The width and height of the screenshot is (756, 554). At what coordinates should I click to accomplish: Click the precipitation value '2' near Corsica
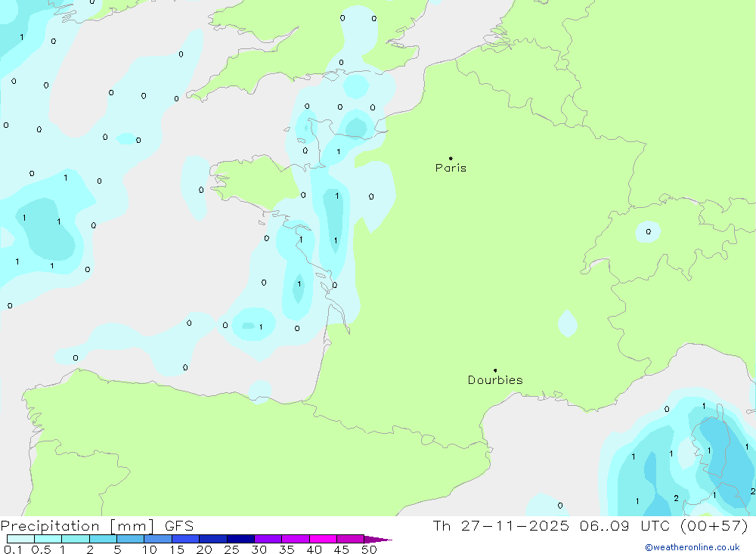pyautogui.click(x=676, y=498)
